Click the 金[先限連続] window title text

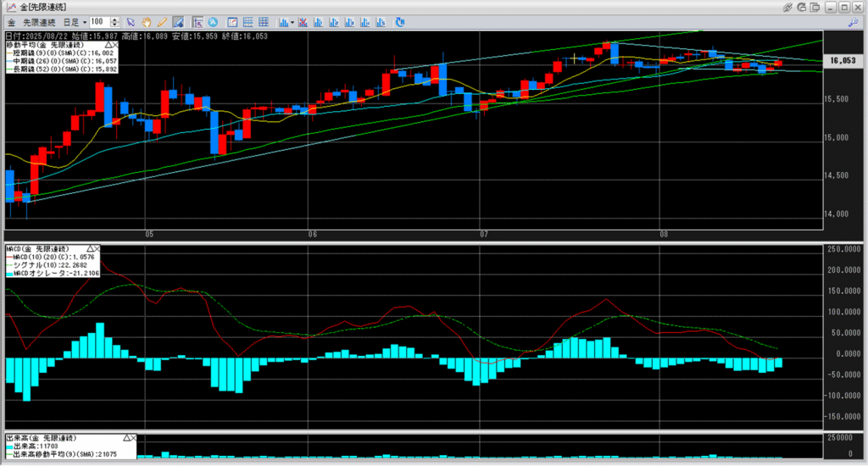click(x=43, y=7)
